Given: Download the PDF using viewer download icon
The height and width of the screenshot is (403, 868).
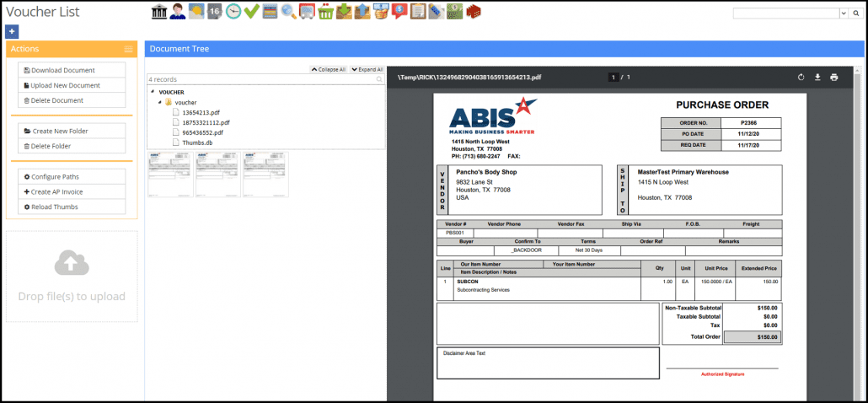Looking at the screenshot, I should [x=817, y=78].
